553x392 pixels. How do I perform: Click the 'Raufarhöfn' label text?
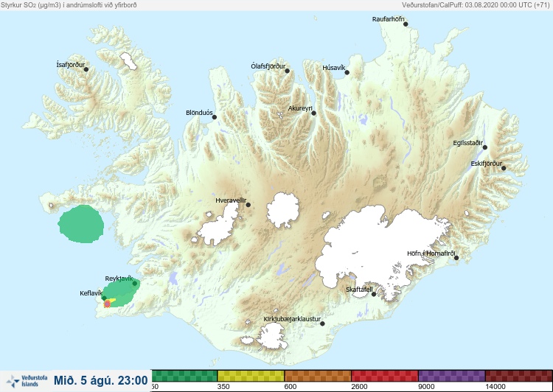(x=388, y=19)
